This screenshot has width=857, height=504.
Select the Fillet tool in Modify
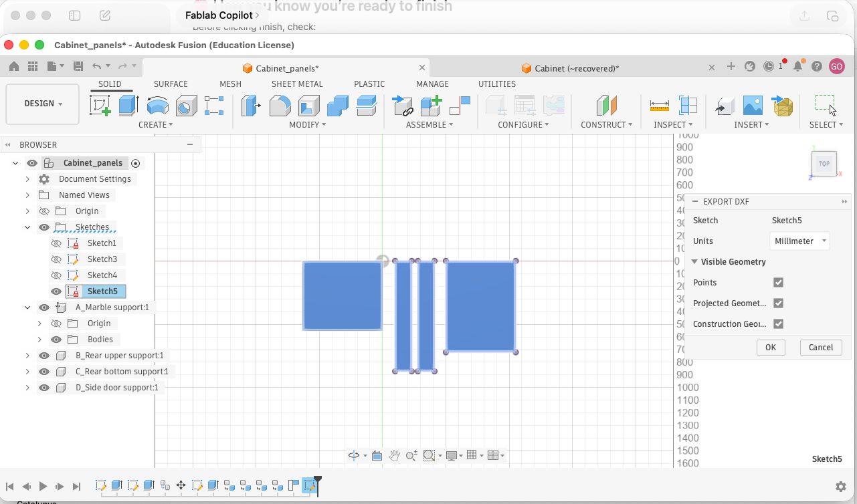280,106
